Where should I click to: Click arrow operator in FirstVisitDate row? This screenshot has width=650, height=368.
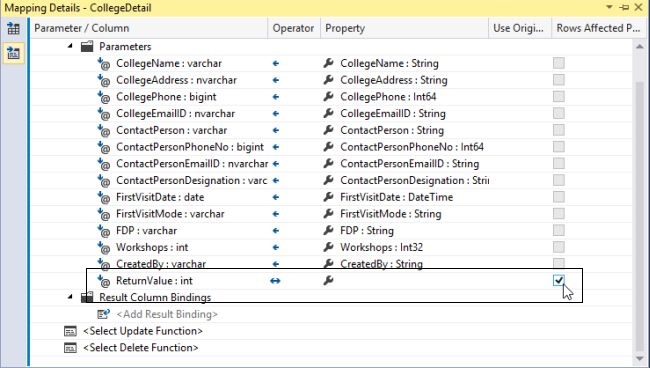pyautogui.click(x=276, y=197)
